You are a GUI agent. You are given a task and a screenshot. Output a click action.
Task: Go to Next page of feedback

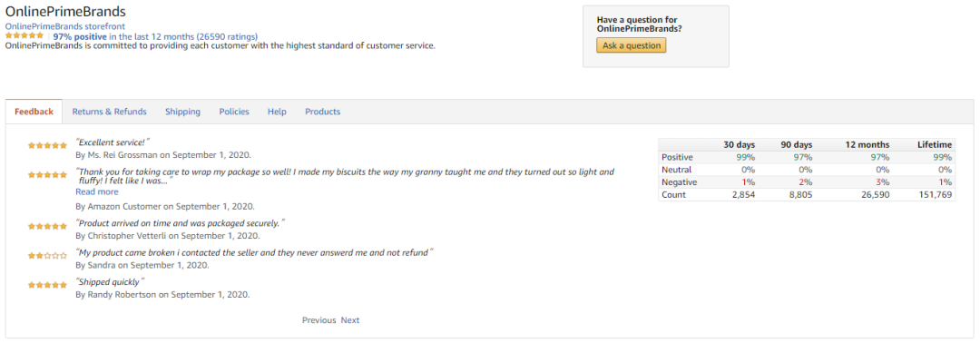(350, 320)
